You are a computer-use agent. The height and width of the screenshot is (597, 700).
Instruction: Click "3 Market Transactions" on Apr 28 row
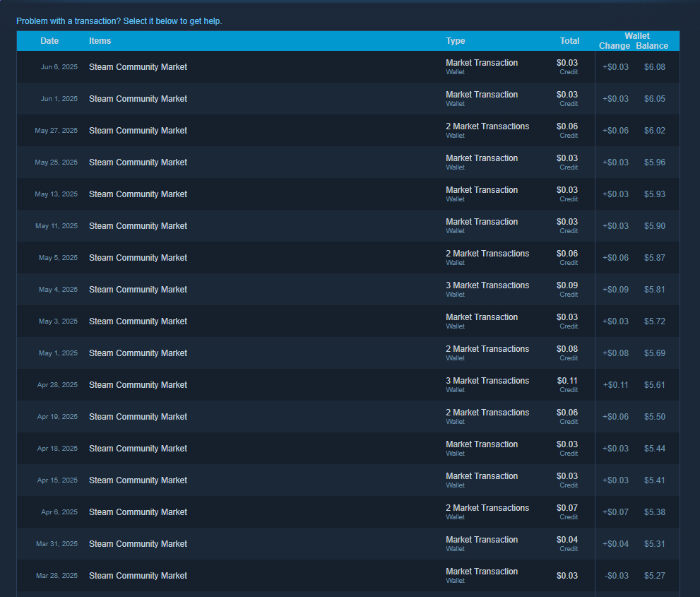(x=487, y=381)
